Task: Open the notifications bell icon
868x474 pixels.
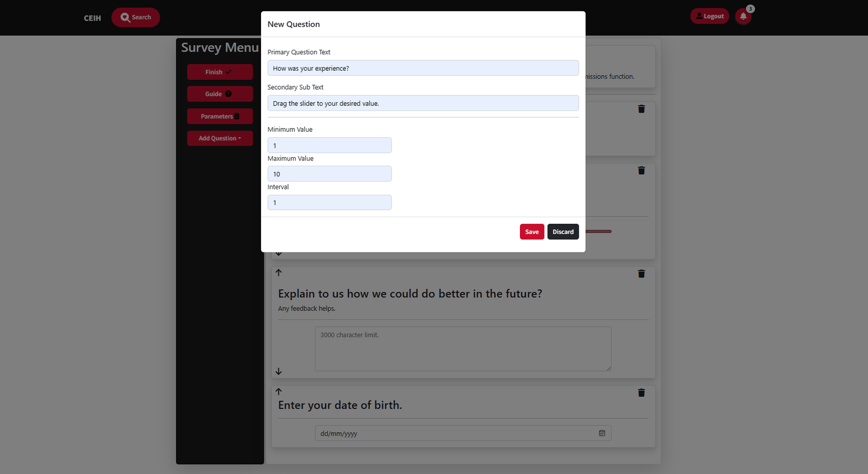Action: click(x=743, y=16)
